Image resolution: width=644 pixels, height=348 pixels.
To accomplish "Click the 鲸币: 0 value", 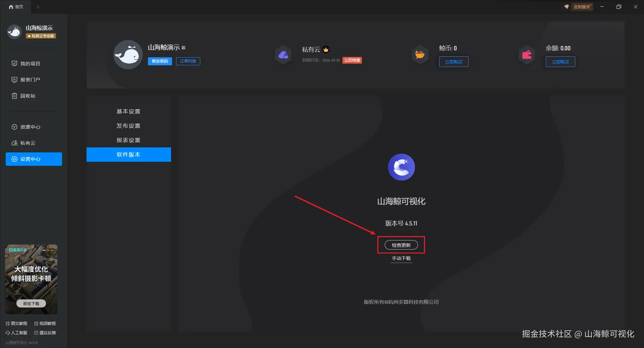I will [x=448, y=48].
